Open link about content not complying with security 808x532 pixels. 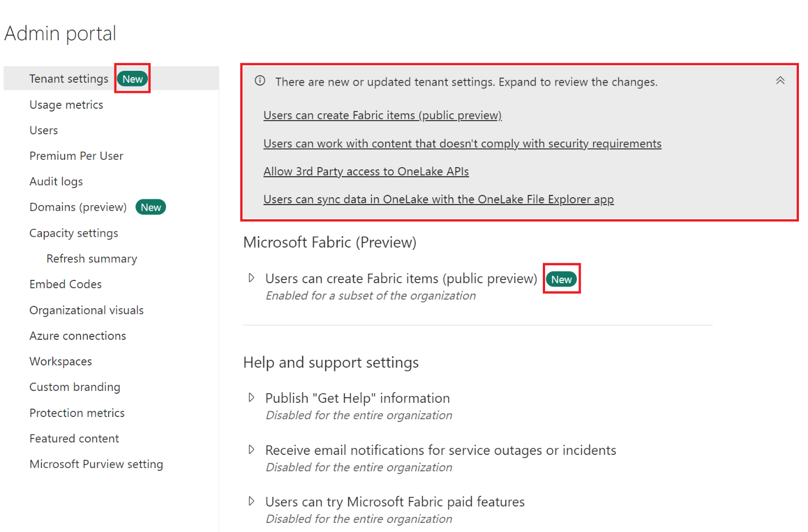pyautogui.click(x=462, y=144)
